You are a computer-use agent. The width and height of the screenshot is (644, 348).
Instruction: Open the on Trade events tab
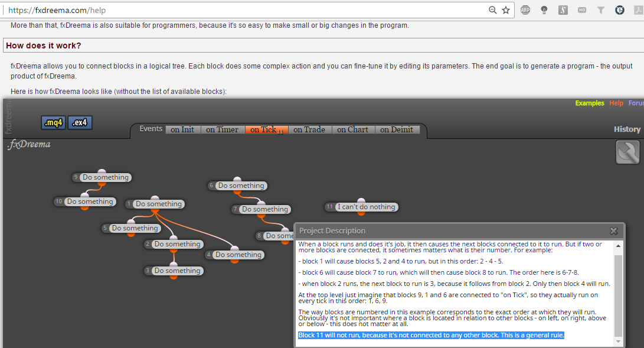309,130
